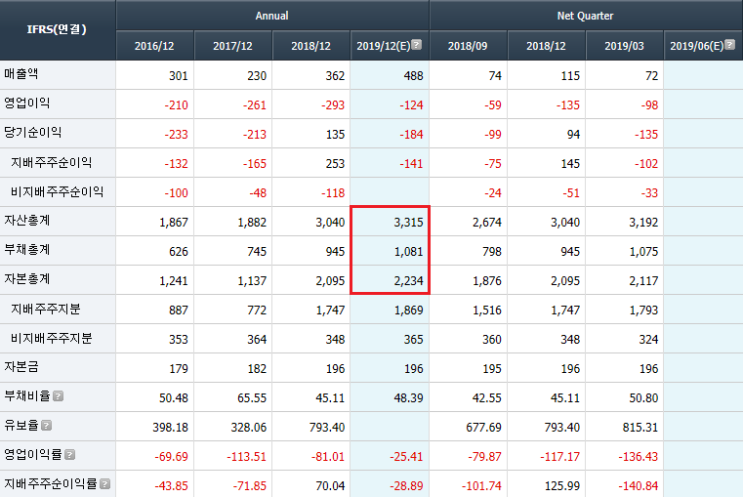The width and height of the screenshot is (743, 497).
Task: Select the 자산총계 row label
Action: click(x=27, y=221)
